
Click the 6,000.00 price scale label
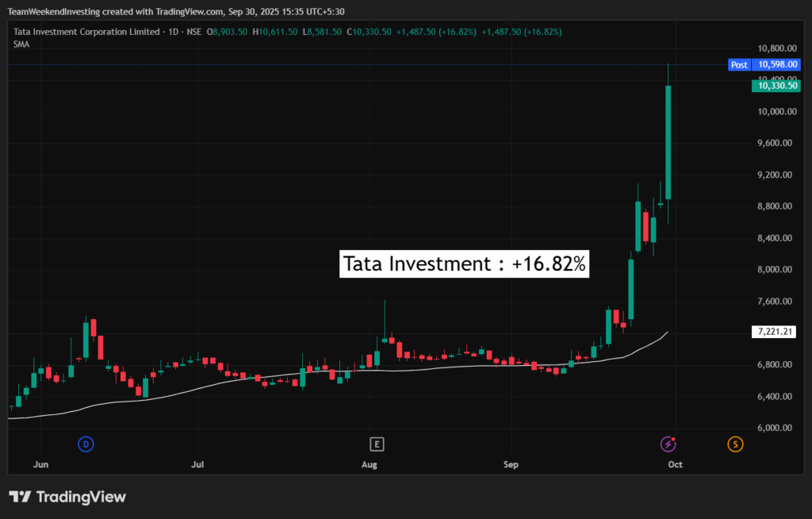coord(775,428)
